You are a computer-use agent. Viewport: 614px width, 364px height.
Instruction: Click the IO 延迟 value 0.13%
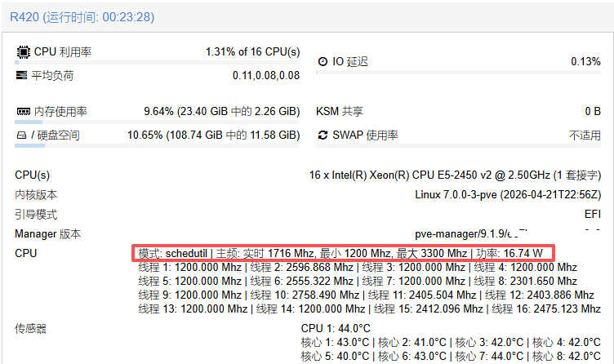pyautogui.click(x=585, y=61)
